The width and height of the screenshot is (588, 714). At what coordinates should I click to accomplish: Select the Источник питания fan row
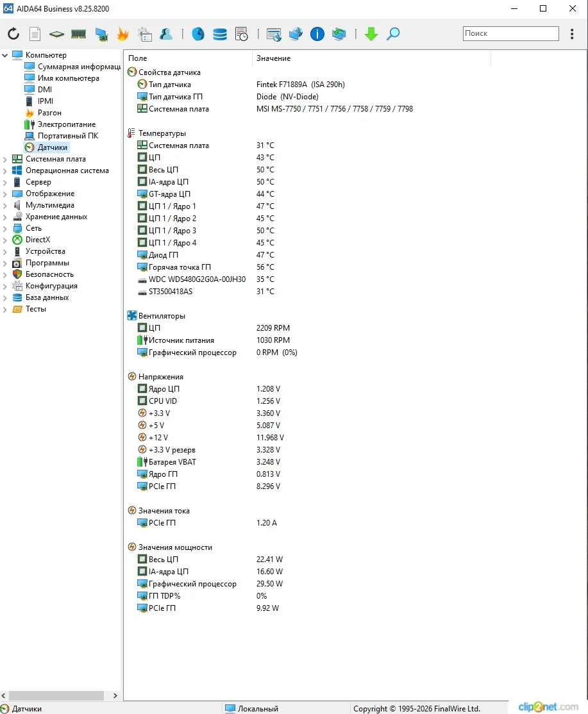coord(214,340)
